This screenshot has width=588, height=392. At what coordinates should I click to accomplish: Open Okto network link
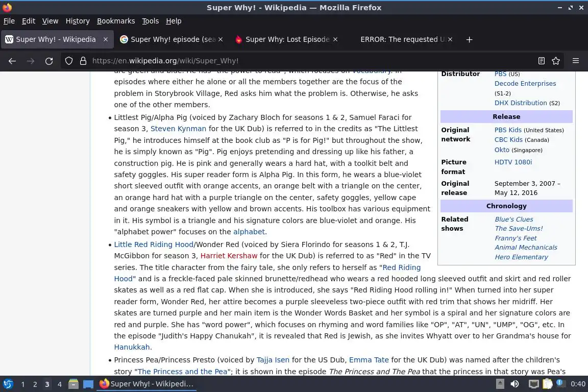coord(502,150)
